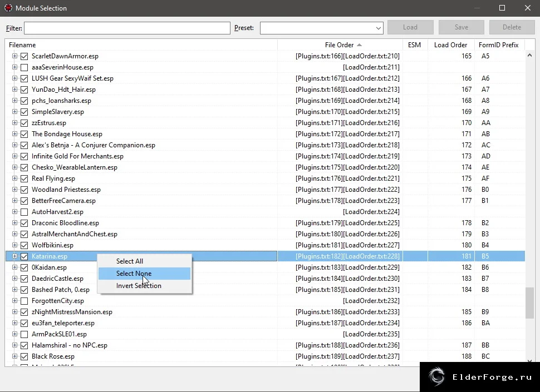Maximize the Module Selection window
The height and width of the screenshot is (392, 540).
[502, 8]
